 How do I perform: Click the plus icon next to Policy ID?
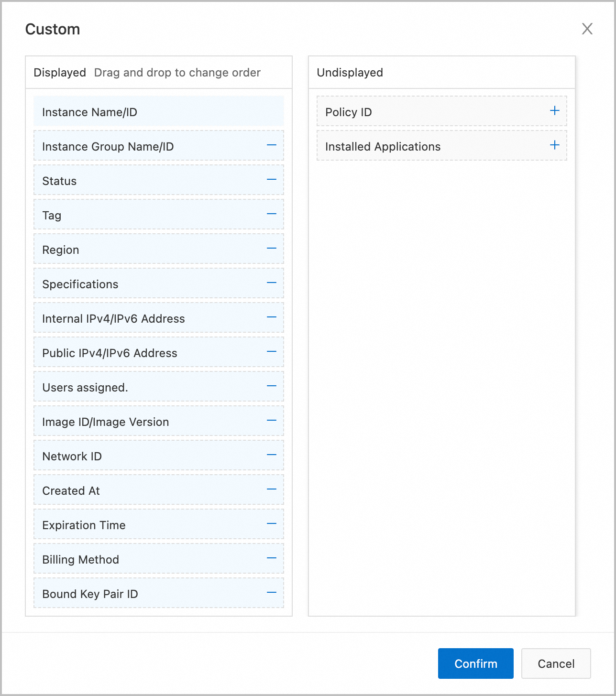click(555, 110)
